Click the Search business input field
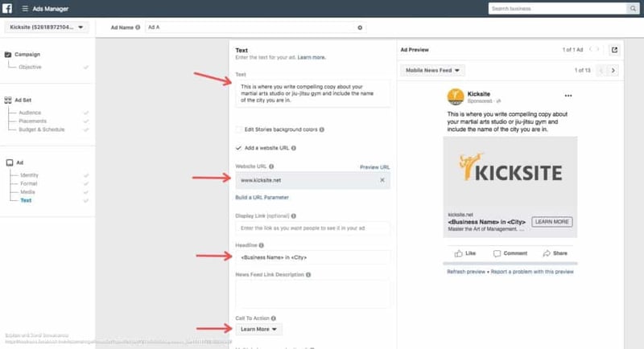 pos(557,9)
